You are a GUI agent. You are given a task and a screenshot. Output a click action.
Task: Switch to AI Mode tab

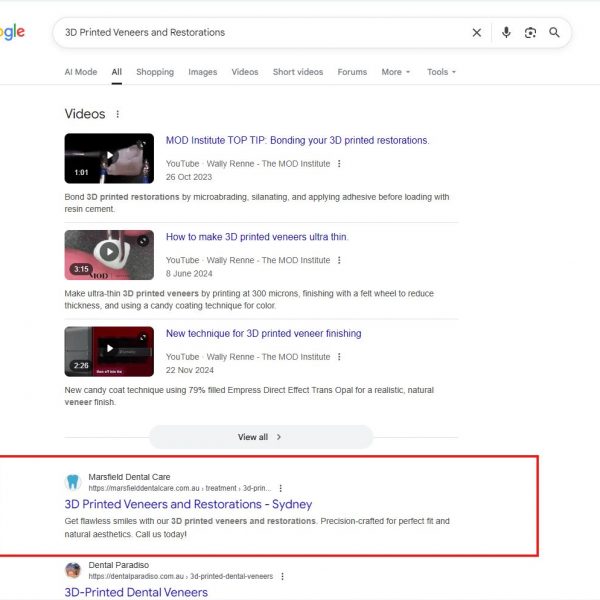coord(81,72)
